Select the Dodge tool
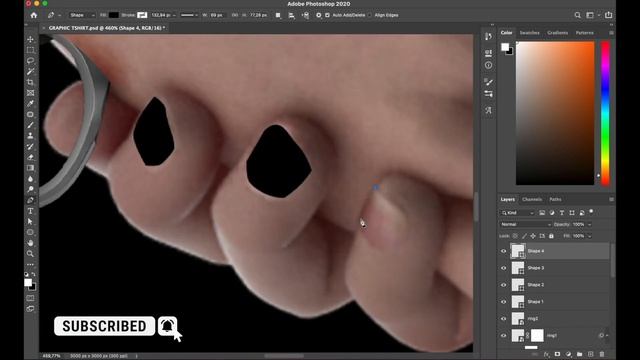 tap(30, 189)
